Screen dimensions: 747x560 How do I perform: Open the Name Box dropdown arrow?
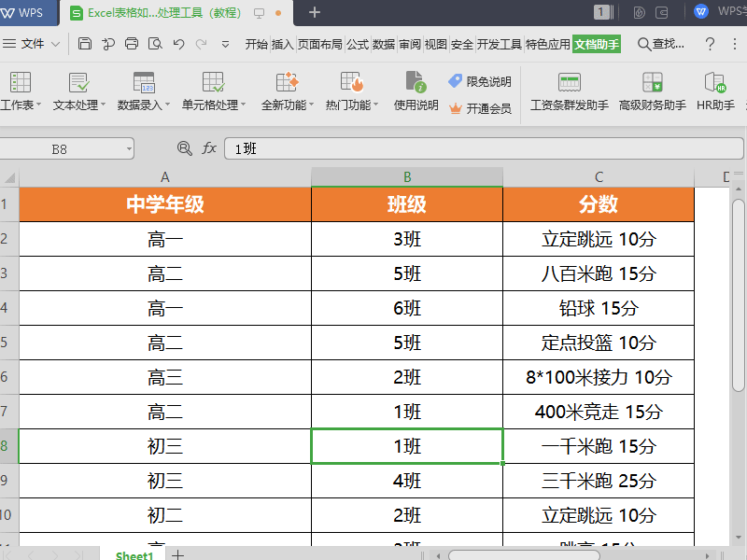tap(129, 149)
